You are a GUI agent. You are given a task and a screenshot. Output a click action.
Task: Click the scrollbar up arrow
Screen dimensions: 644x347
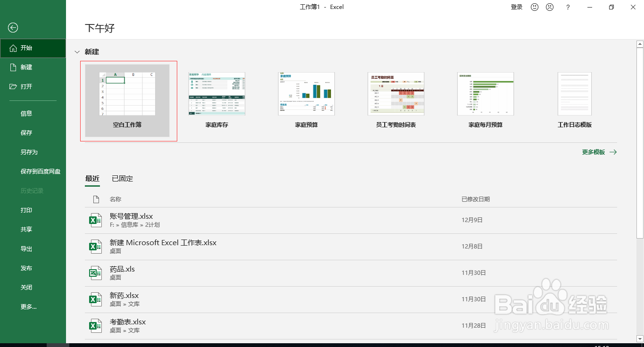640,44
